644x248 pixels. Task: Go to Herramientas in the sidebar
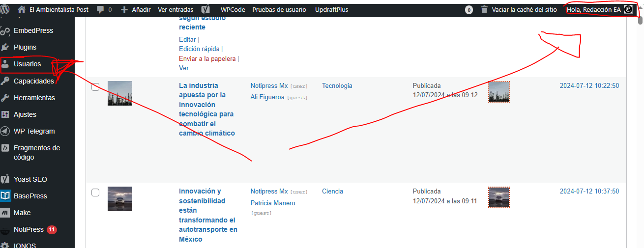tap(34, 98)
